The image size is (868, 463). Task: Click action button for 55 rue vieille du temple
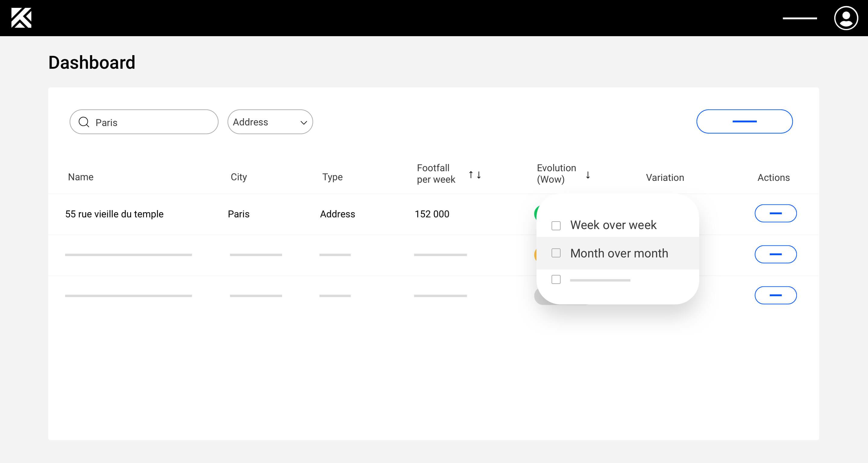tap(775, 213)
